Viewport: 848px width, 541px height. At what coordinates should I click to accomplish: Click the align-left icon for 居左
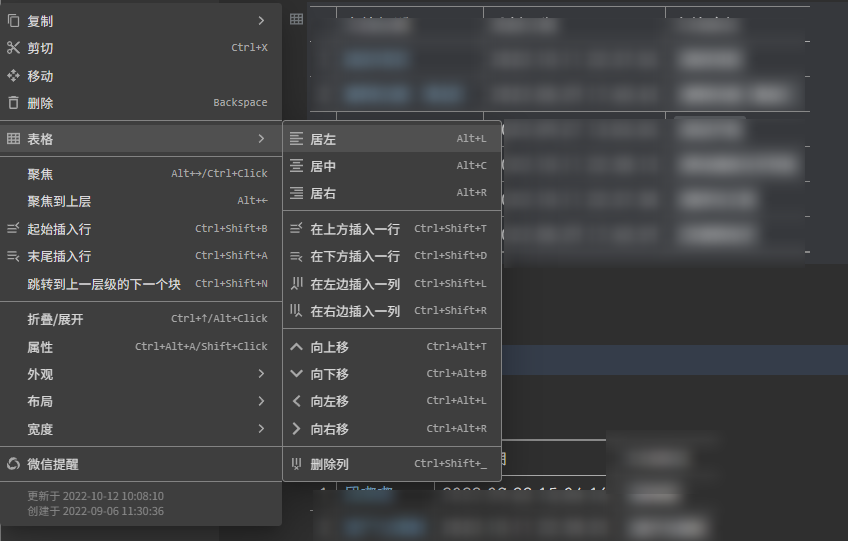click(x=296, y=138)
